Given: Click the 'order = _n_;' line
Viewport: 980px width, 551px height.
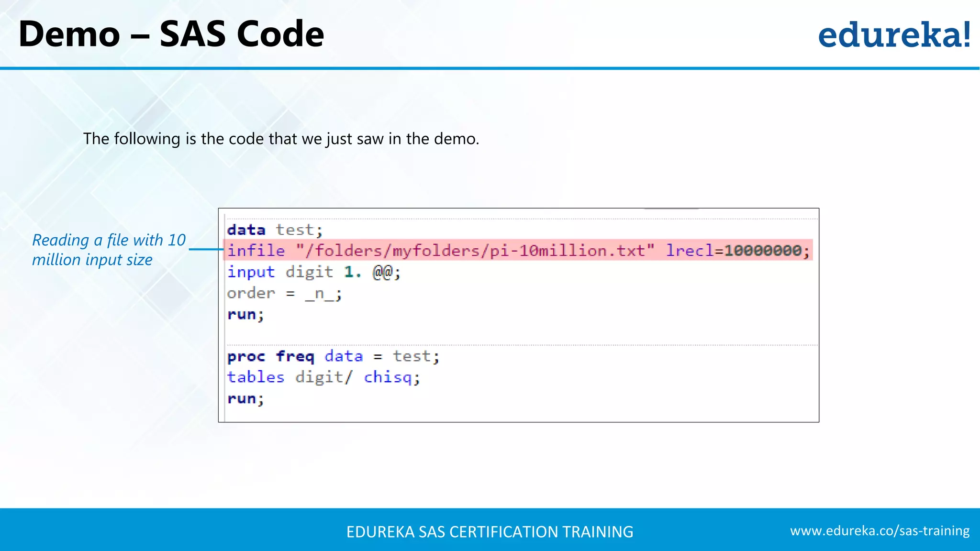Looking at the screenshot, I should coord(285,293).
